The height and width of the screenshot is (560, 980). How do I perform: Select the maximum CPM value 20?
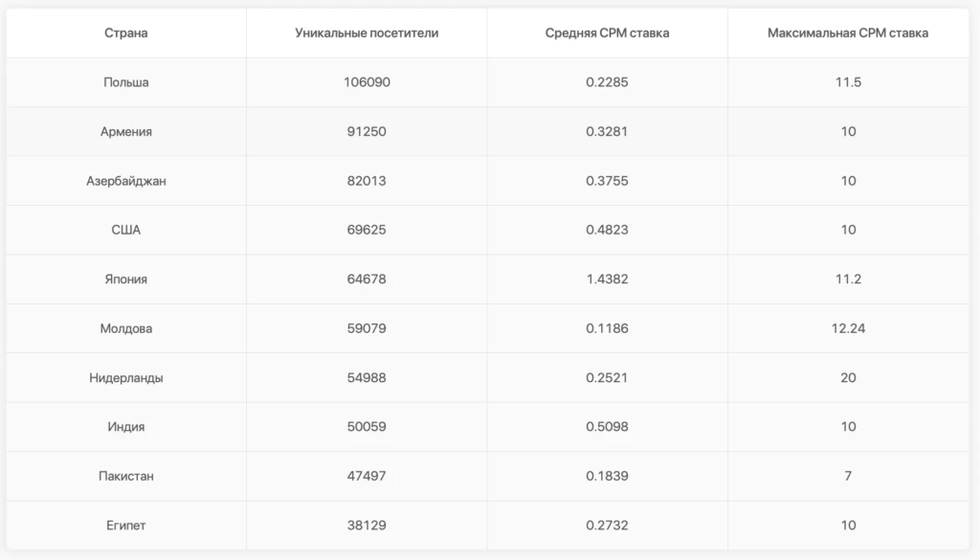[x=848, y=378]
